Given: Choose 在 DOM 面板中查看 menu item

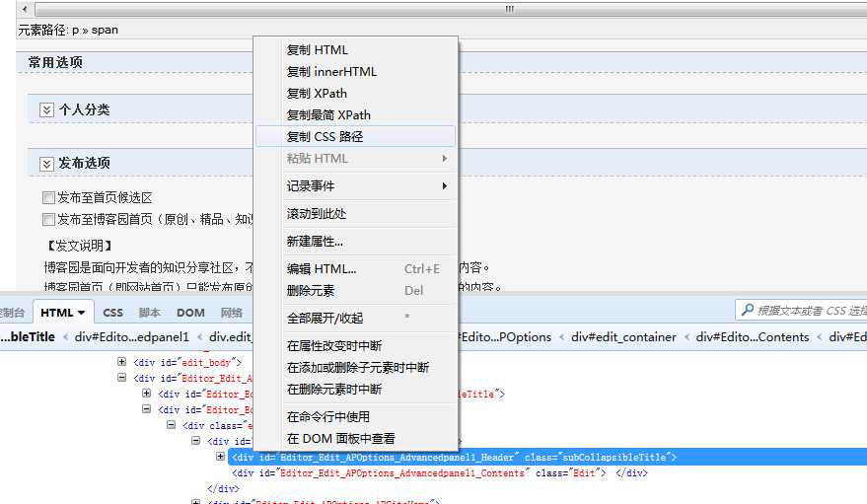Looking at the screenshot, I should [x=355, y=438].
